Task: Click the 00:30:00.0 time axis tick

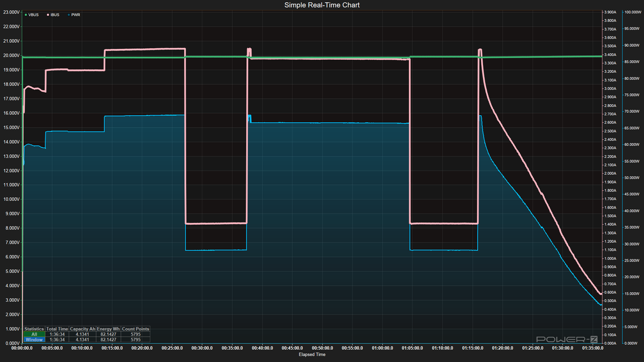Action: (x=203, y=348)
